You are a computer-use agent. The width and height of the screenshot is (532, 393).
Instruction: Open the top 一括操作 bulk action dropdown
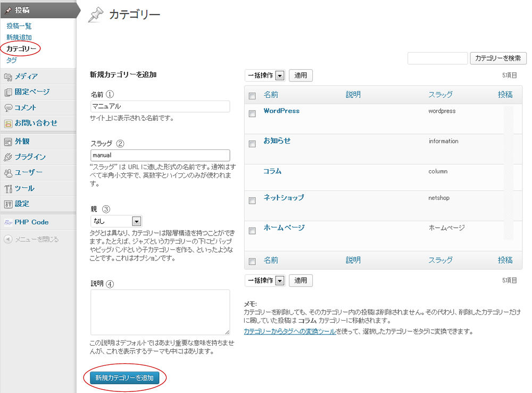pos(265,76)
